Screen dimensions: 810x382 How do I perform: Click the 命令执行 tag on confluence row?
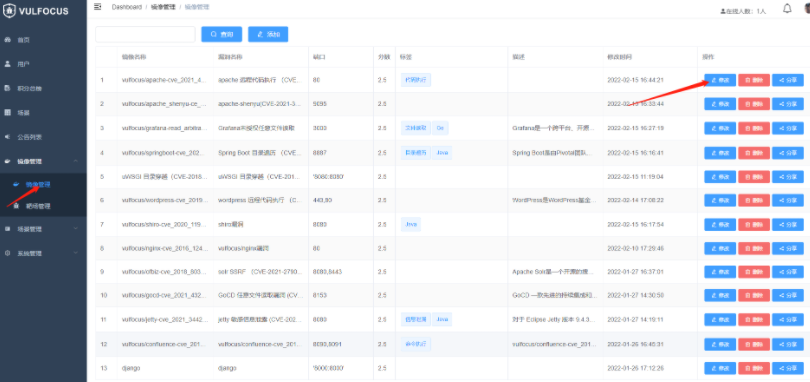tap(416, 344)
